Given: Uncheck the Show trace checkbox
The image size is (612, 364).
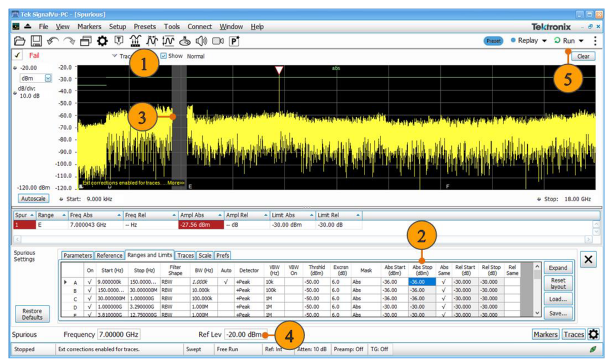Looking at the screenshot, I should coord(163,56).
